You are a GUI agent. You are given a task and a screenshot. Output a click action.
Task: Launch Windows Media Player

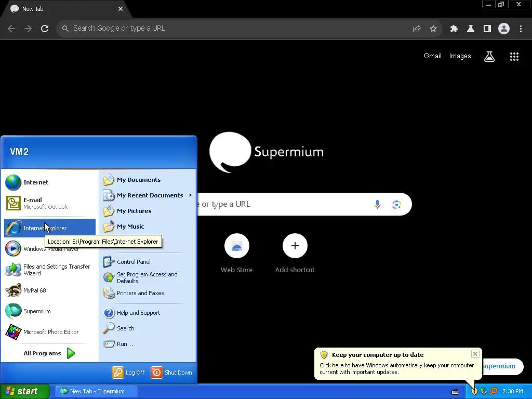click(49, 249)
